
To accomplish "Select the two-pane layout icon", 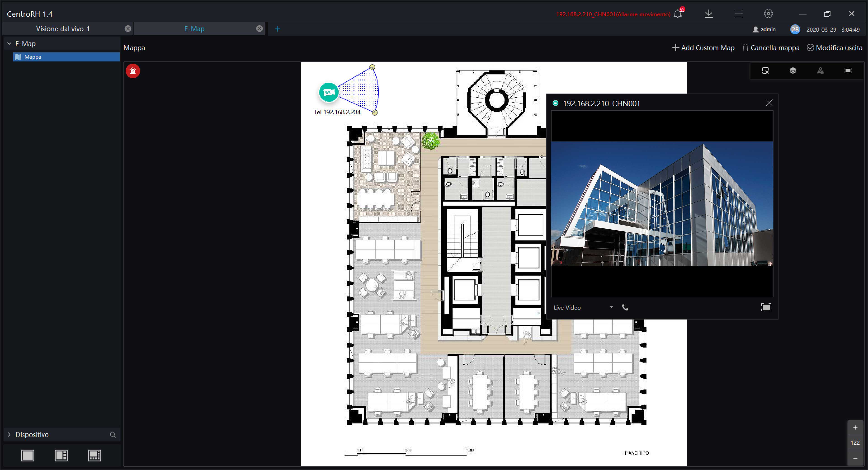I will pyautogui.click(x=61, y=456).
